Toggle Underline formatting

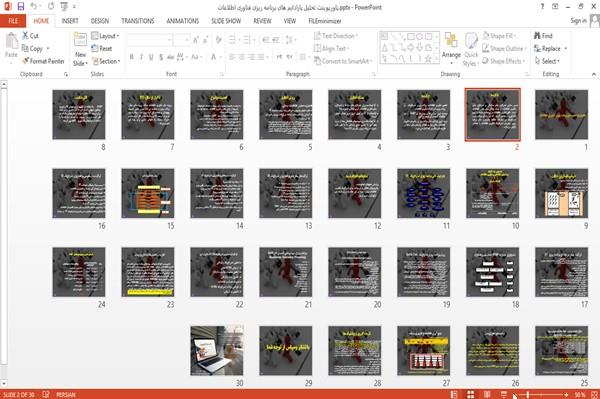[151, 57]
